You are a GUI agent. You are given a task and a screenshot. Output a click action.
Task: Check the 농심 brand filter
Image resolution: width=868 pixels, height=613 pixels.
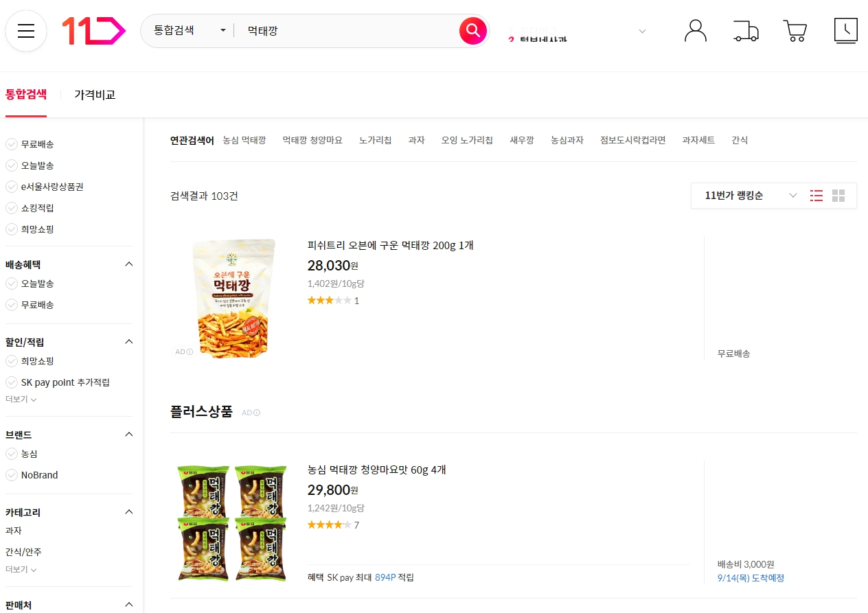pos(12,454)
